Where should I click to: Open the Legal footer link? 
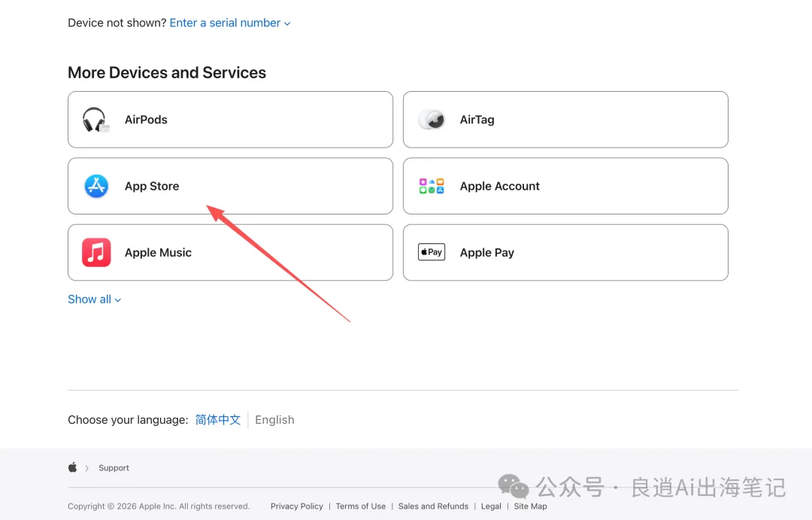491,506
